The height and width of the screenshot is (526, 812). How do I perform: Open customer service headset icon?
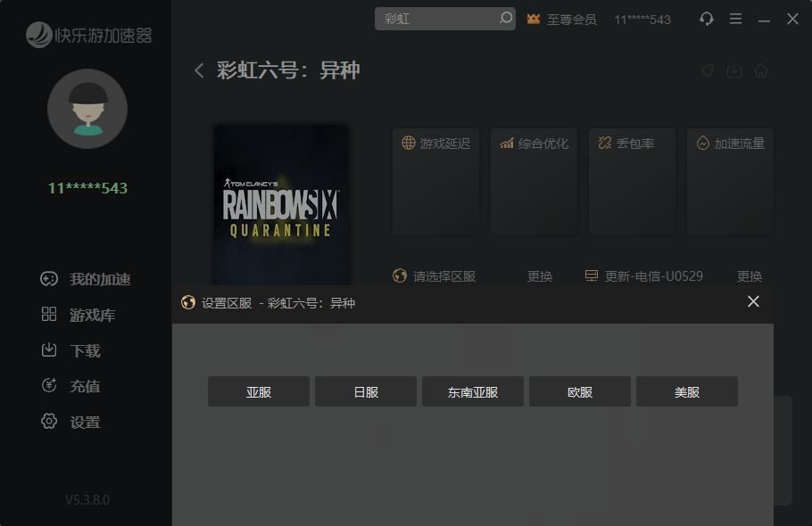point(707,19)
